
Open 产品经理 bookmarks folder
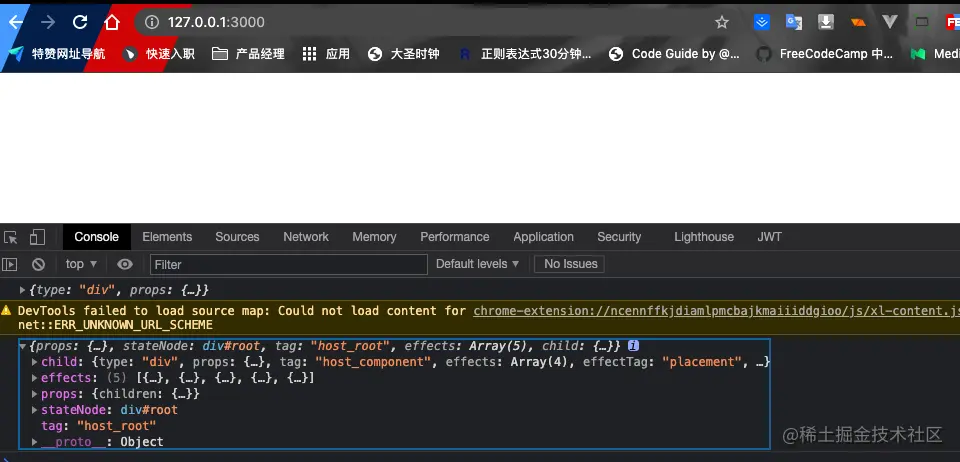click(248, 54)
